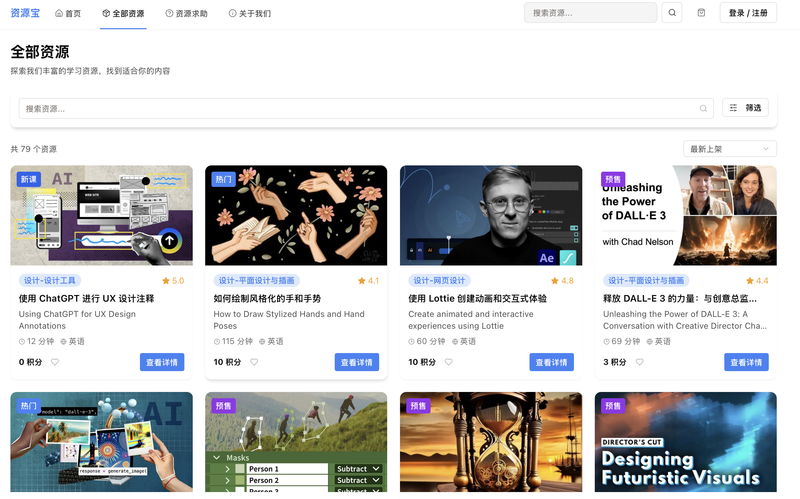
Task: Open the 首页 home tab
Action: pos(68,14)
